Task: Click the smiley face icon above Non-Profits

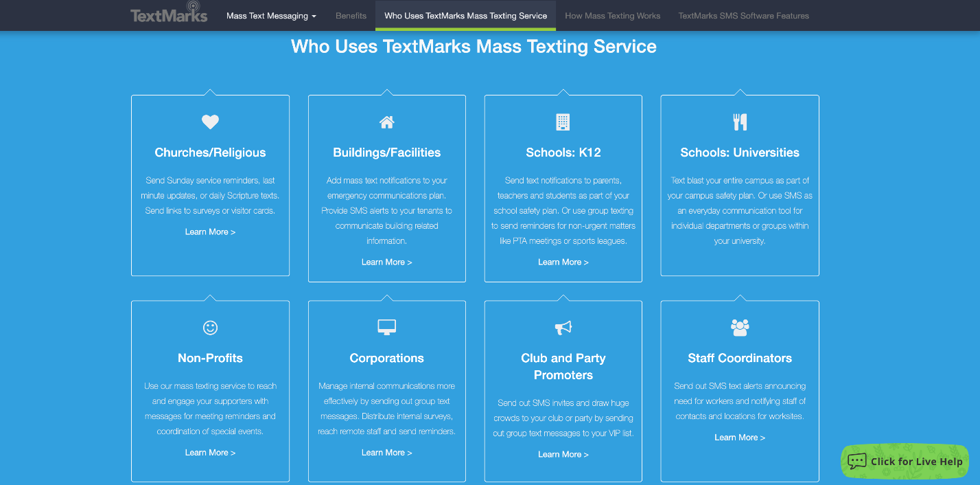Action: click(210, 328)
